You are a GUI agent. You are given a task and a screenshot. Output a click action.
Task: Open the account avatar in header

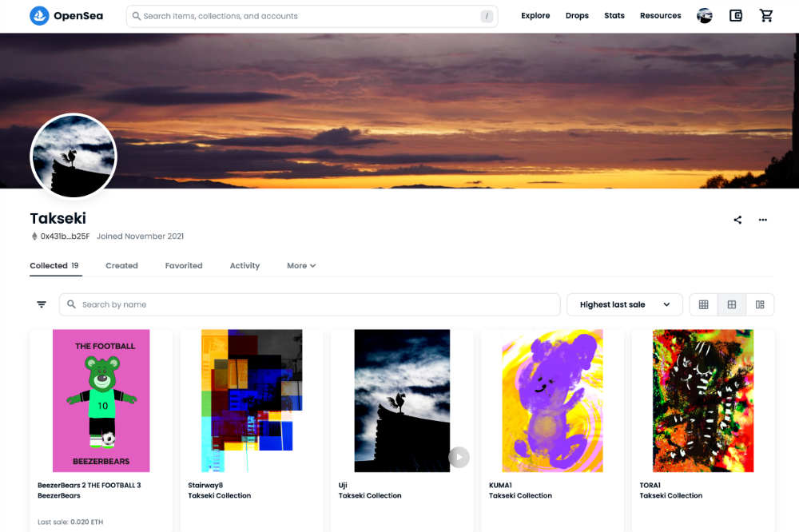704,16
